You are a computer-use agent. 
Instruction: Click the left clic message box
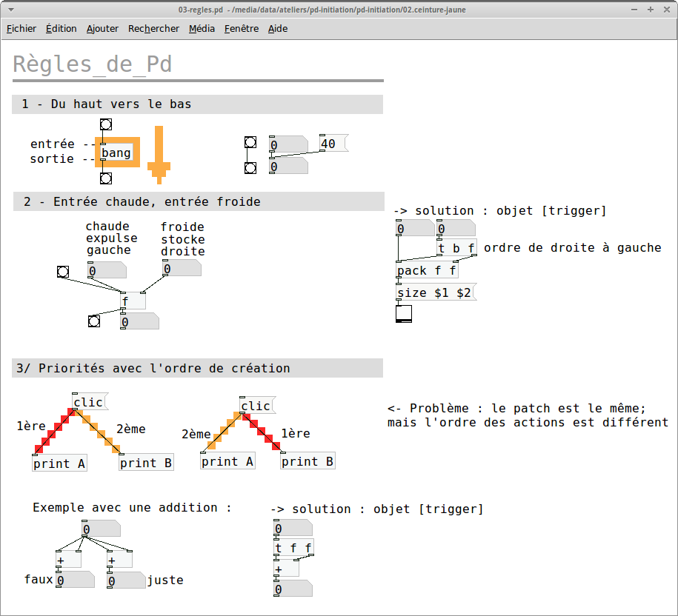coord(90,402)
